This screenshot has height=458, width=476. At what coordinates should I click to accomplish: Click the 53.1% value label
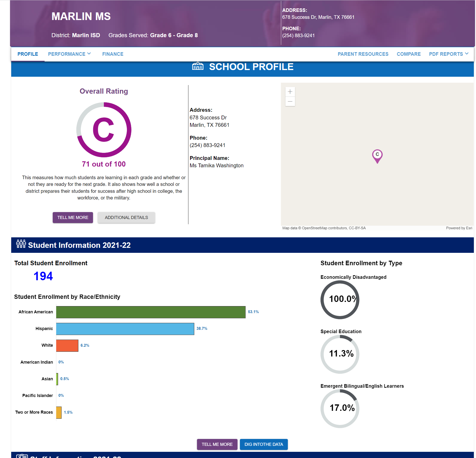253,312
